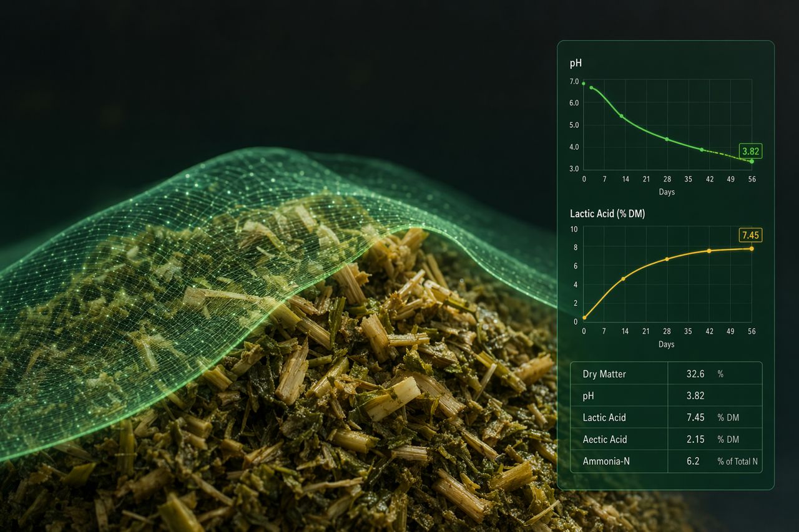Click the 7.45 value in the table

(695, 417)
